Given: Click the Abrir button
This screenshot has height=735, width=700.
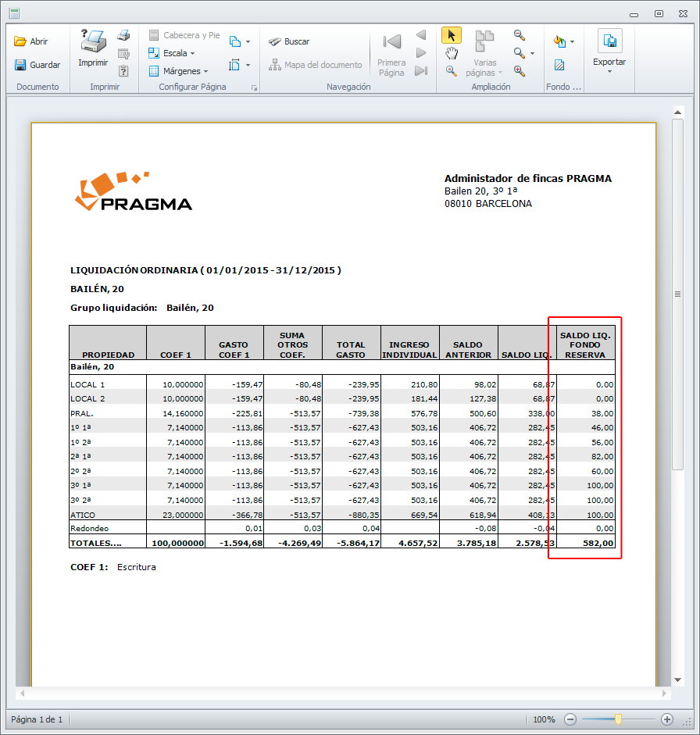Looking at the screenshot, I should click(x=31, y=41).
